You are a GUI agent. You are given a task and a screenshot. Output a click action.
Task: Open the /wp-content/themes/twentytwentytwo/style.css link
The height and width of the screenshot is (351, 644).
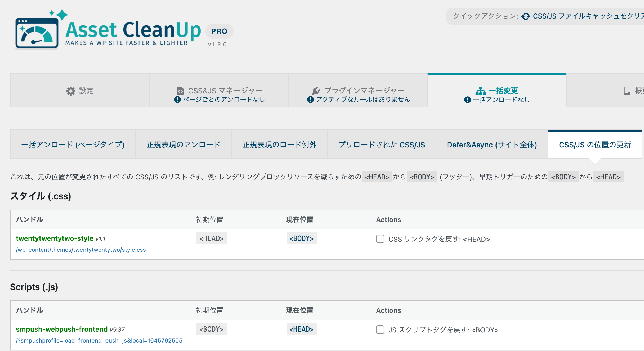point(81,250)
